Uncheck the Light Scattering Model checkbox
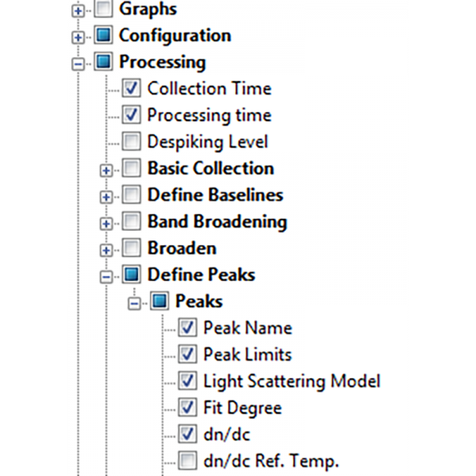 pos(187,380)
